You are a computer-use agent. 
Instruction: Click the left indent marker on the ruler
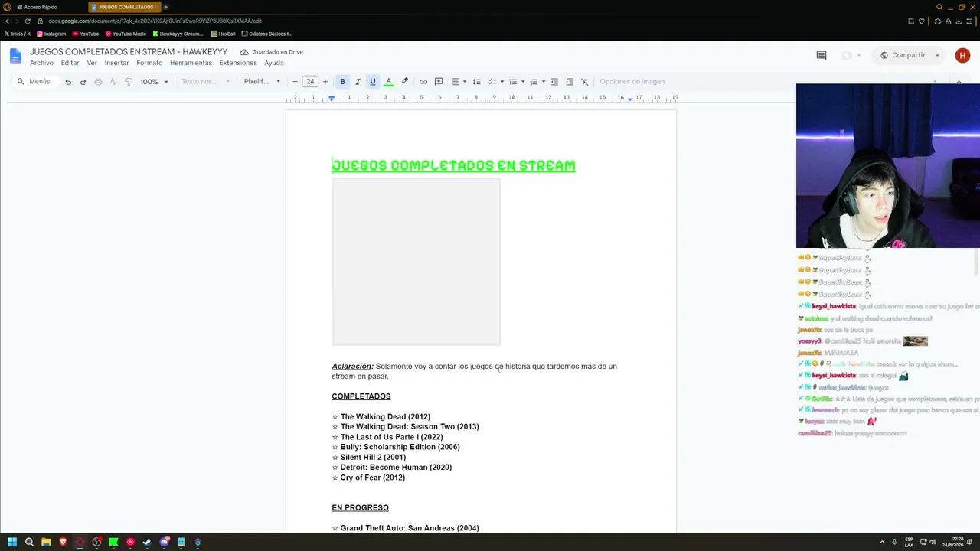click(332, 99)
